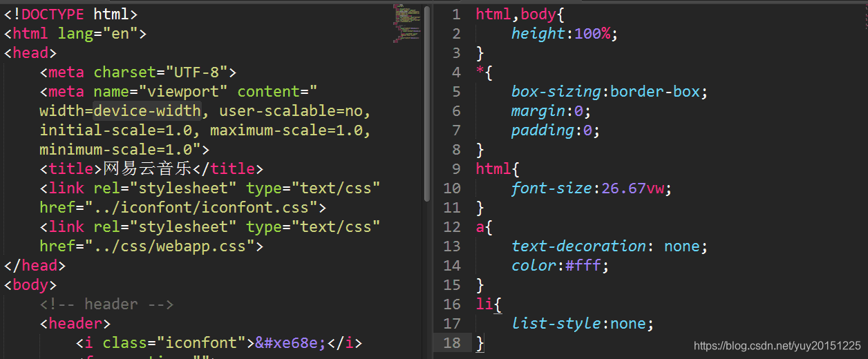Click line number 12 in the CSS gutter

pos(451,226)
